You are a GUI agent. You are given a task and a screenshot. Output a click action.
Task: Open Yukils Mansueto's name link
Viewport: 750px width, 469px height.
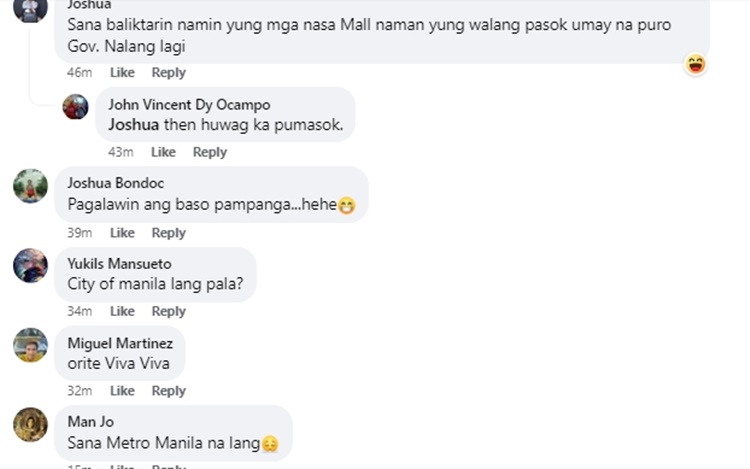click(x=119, y=264)
